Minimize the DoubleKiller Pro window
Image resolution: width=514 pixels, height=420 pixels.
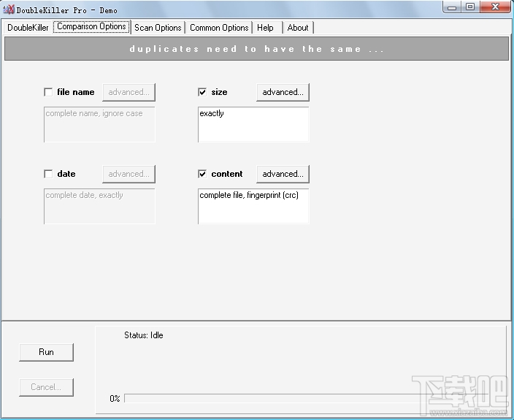(x=452, y=7)
